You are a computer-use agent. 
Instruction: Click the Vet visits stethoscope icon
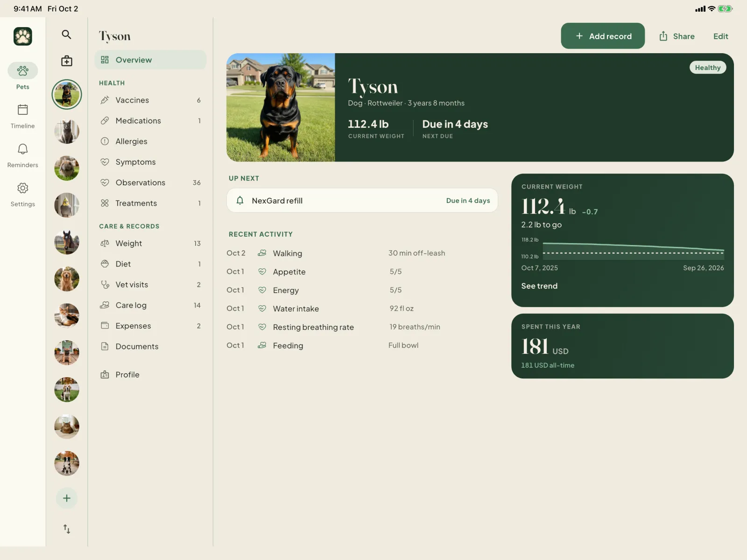pyautogui.click(x=105, y=284)
